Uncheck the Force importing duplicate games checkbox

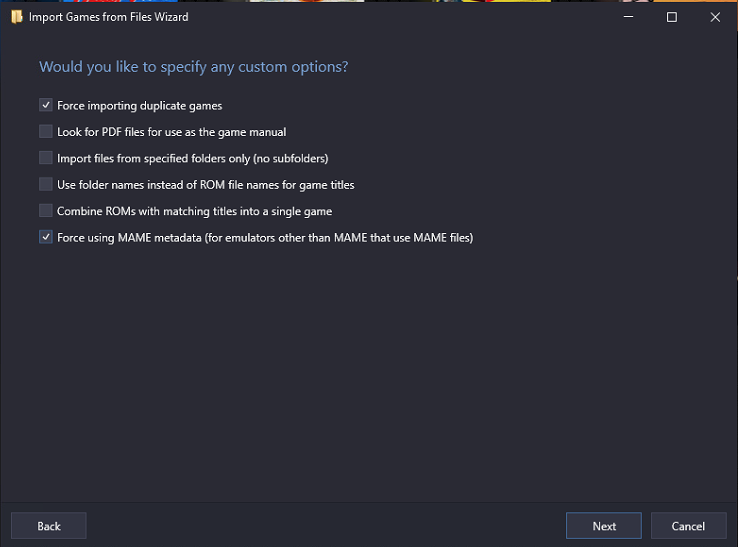(x=46, y=105)
